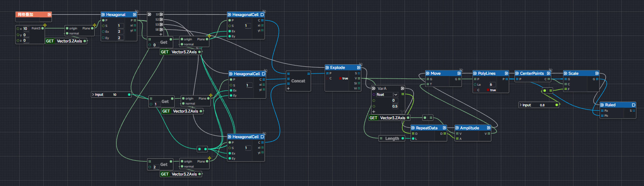This screenshot has width=644, height=186.
Task: Click the Point3 x value field
Action: 25,29
